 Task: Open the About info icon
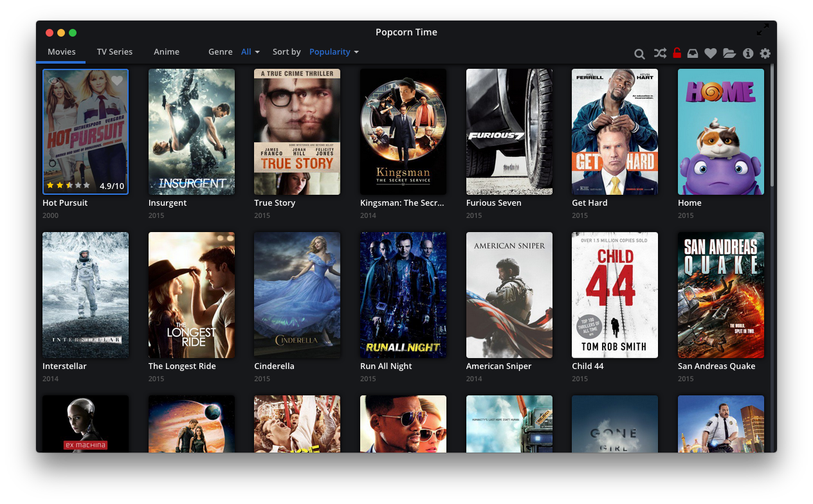pos(748,53)
